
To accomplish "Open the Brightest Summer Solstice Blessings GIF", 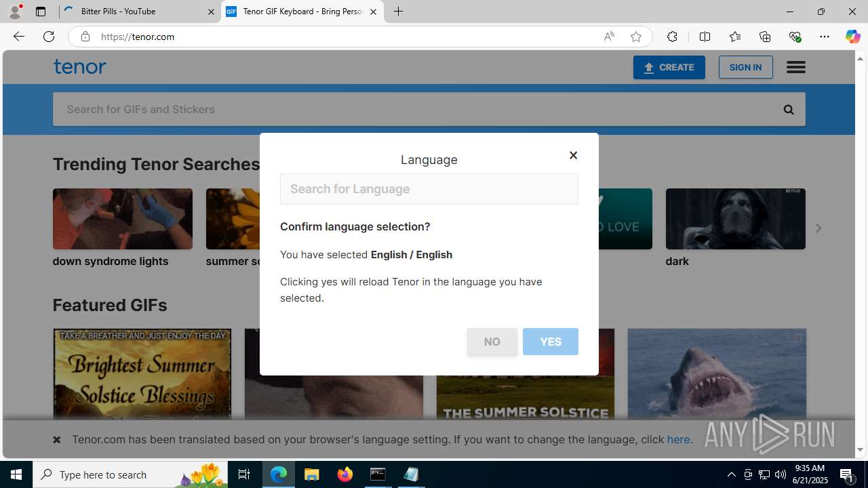I will coord(142,374).
